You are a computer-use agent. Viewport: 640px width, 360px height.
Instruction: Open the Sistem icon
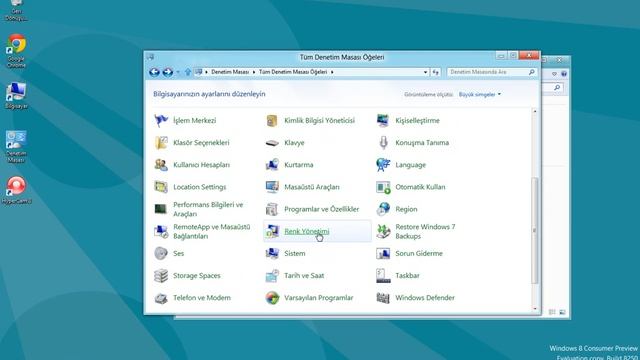pos(272,253)
